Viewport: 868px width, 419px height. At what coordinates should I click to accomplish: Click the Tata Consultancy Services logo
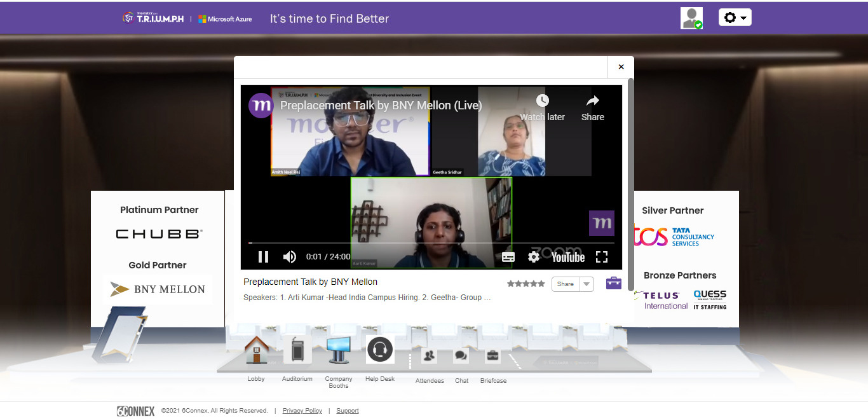point(674,237)
